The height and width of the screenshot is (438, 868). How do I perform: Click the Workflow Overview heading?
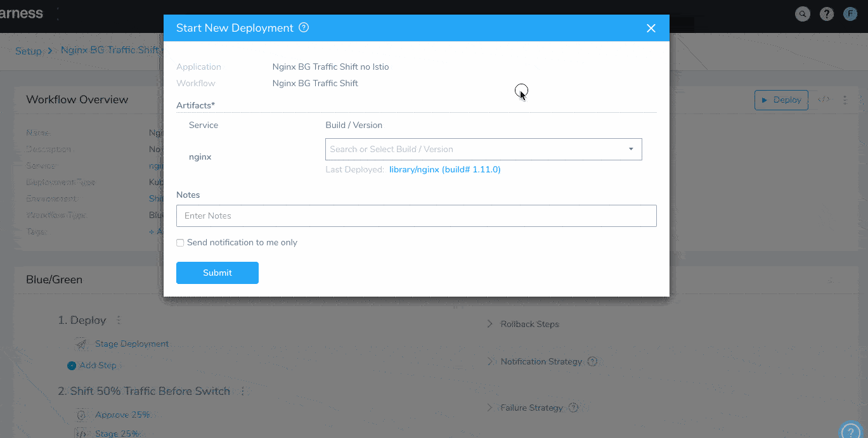point(77,100)
